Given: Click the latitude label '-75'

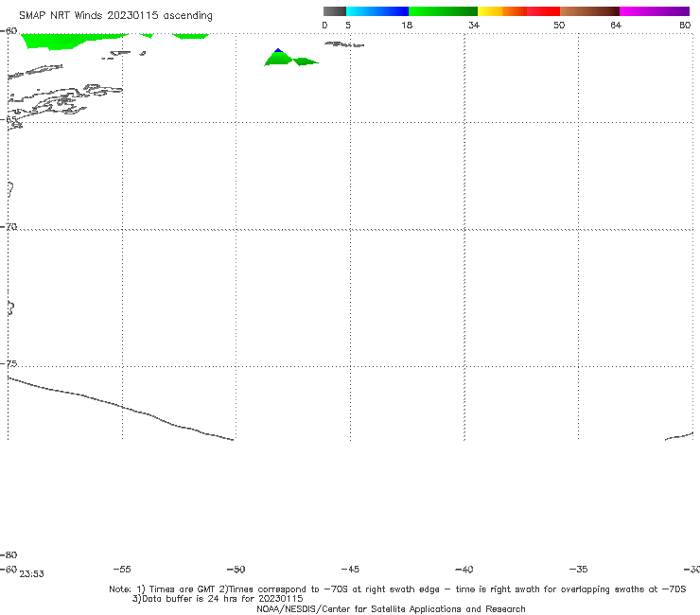Looking at the screenshot, I should coord(9,363).
